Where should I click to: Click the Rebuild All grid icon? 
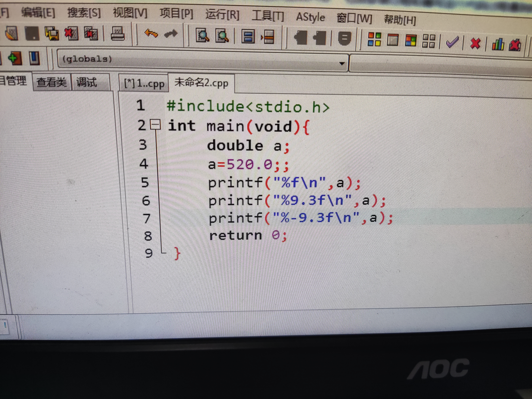pos(429,41)
